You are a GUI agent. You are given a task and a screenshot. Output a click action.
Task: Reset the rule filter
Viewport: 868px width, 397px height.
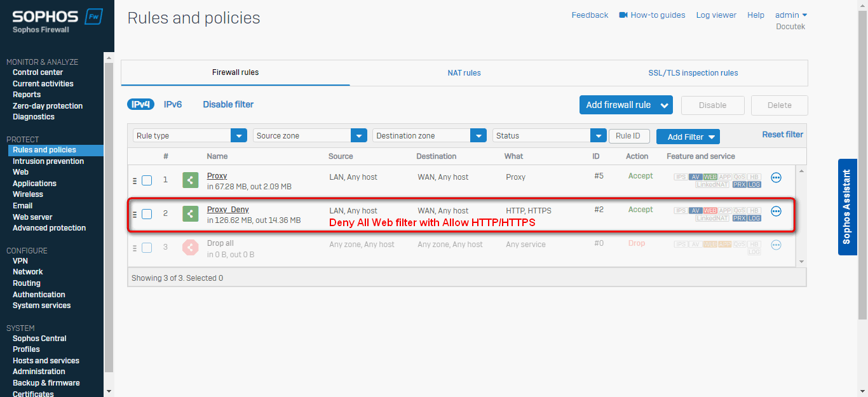tap(783, 135)
